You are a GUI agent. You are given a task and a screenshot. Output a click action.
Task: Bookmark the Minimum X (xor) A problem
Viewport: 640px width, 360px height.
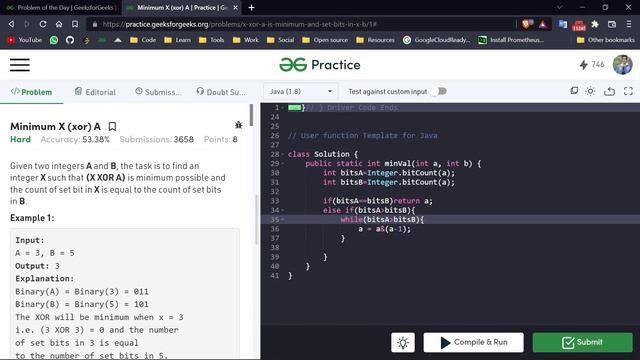click(112, 127)
